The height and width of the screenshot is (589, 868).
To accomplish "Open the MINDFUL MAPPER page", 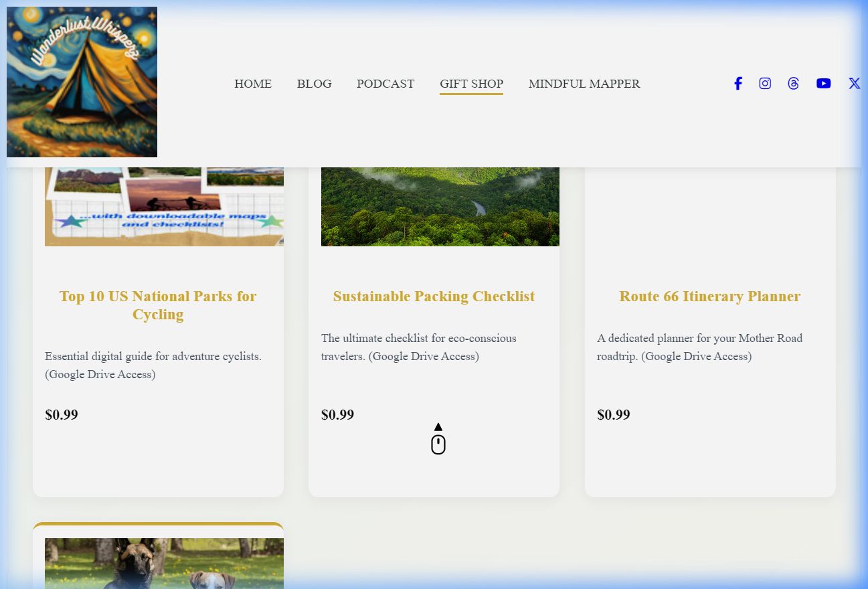I will click(x=584, y=84).
